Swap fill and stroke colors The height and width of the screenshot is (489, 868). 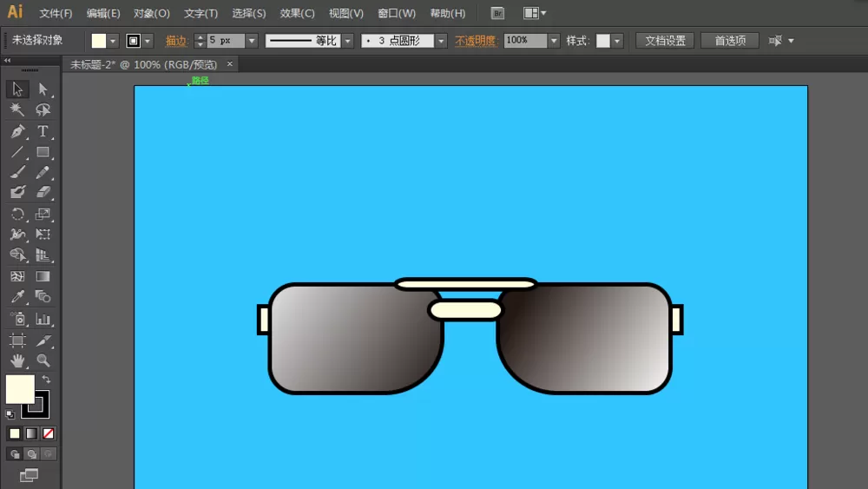47,380
